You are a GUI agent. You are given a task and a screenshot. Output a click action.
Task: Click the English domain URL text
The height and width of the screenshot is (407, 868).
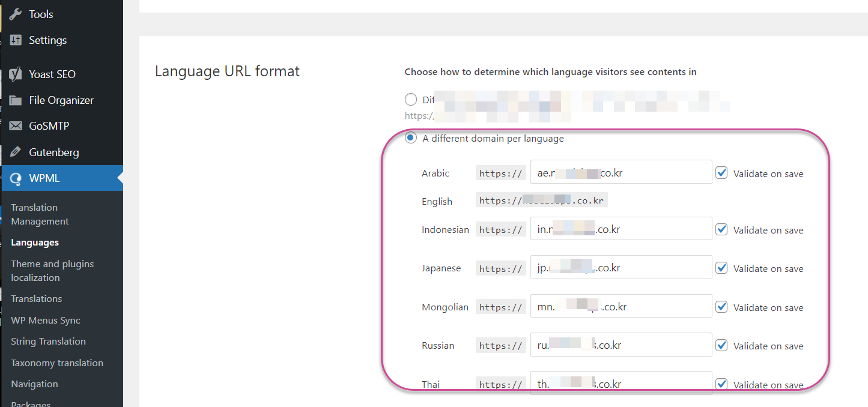point(542,200)
